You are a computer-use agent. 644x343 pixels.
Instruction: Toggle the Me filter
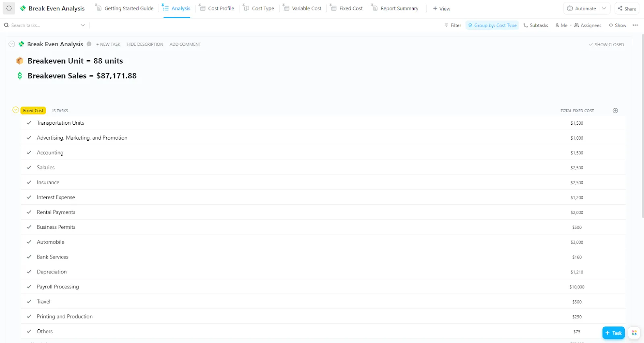pos(561,25)
